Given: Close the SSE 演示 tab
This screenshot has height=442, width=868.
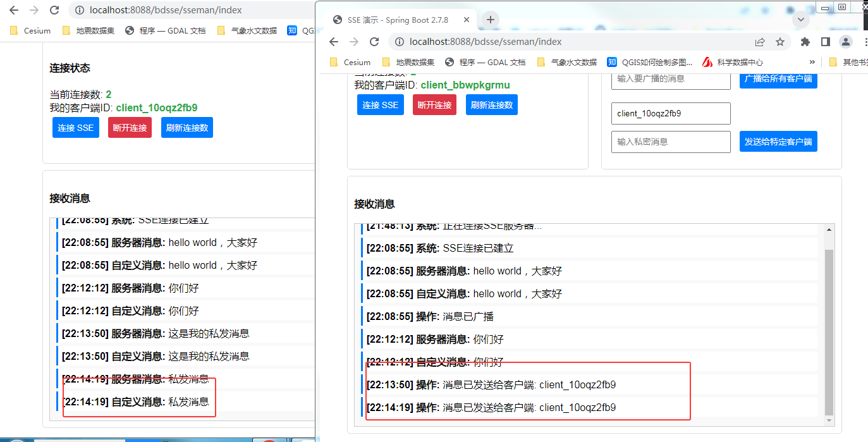Looking at the screenshot, I should pos(466,20).
